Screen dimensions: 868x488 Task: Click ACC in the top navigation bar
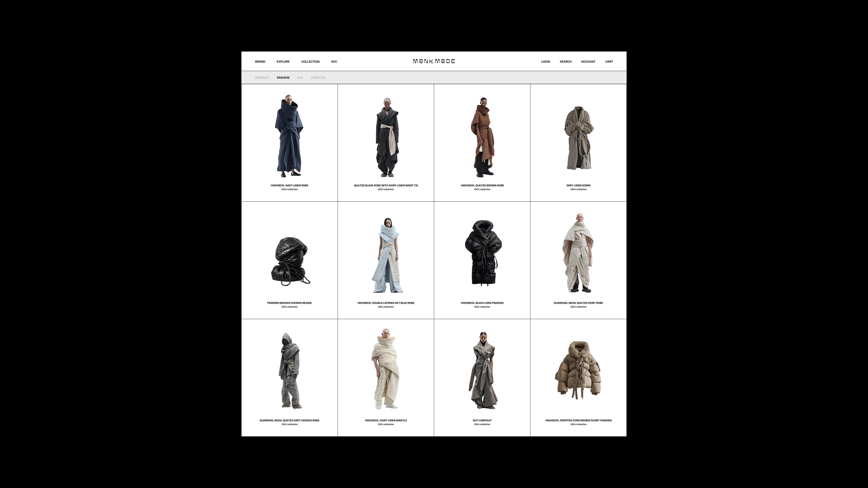tap(334, 62)
